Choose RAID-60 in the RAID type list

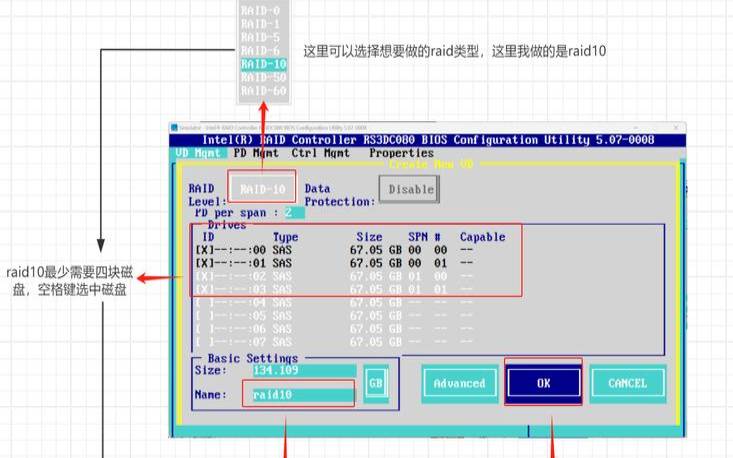264,90
